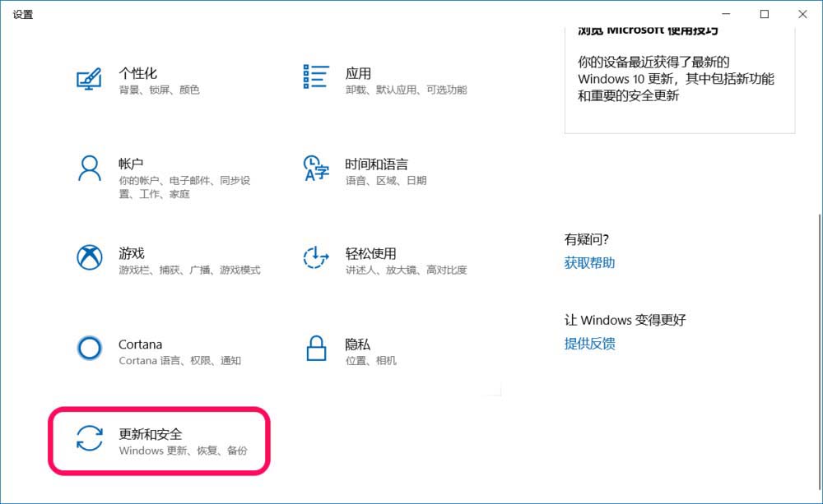Screen dimensions: 823x504
Task: Select the 时间和语言 title text
Action: 376,164
